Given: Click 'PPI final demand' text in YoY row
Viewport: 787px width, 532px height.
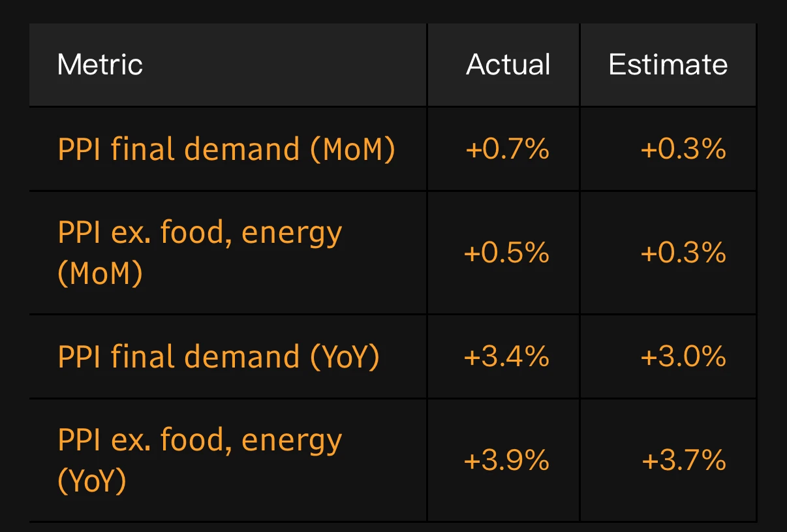Looking at the screenshot, I should pos(179,357).
